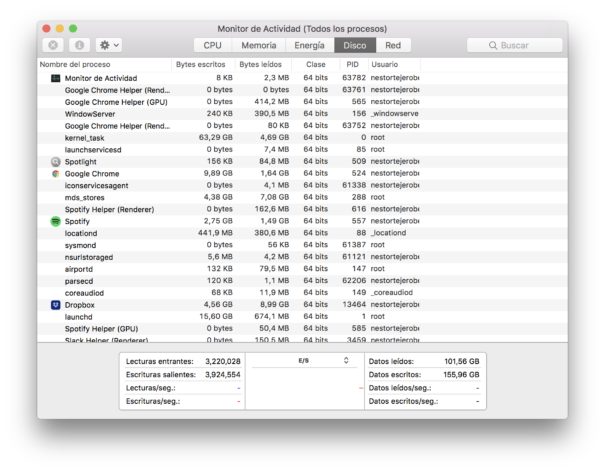Select the Red tab
The height and width of the screenshot is (472, 605).
[x=393, y=45]
